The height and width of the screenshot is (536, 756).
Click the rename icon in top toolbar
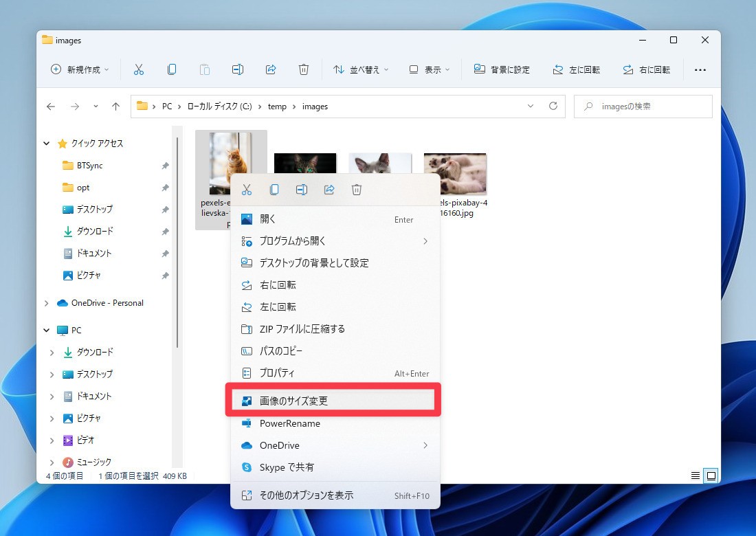pyautogui.click(x=238, y=69)
